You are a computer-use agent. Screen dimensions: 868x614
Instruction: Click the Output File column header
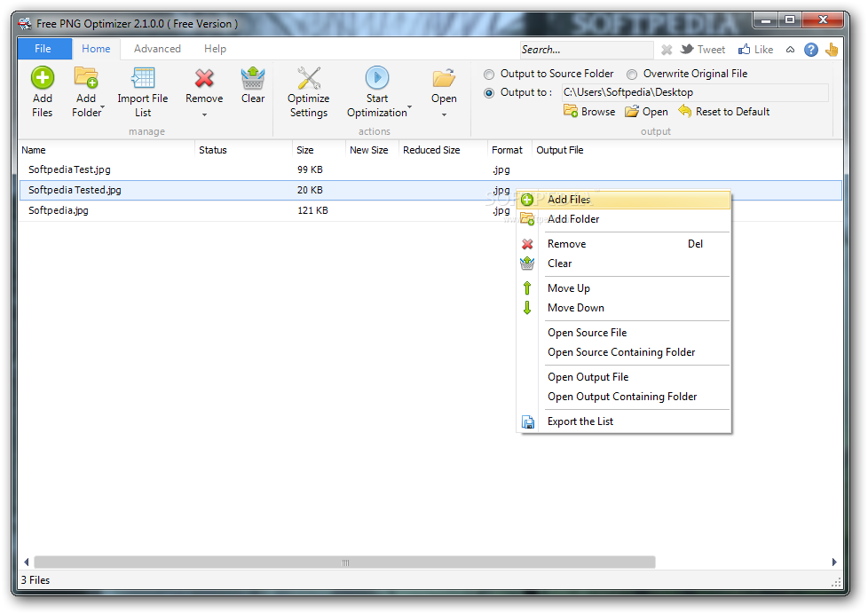pos(560,150)
